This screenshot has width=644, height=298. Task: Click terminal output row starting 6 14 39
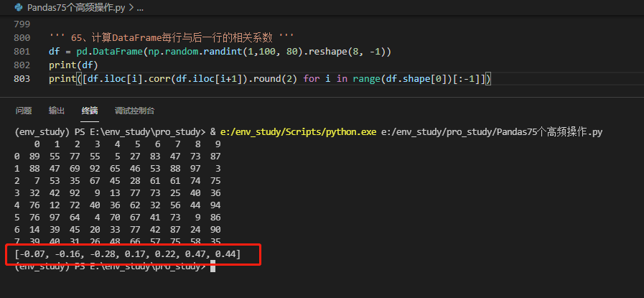118,229
